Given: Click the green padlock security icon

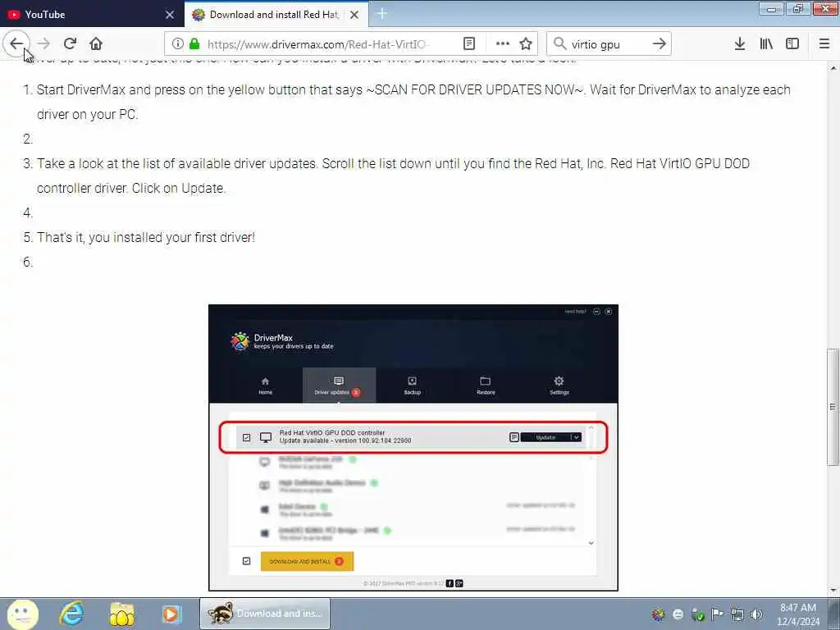Looking at the screenshot, I should pyautogui.click(x=194, y=44).
